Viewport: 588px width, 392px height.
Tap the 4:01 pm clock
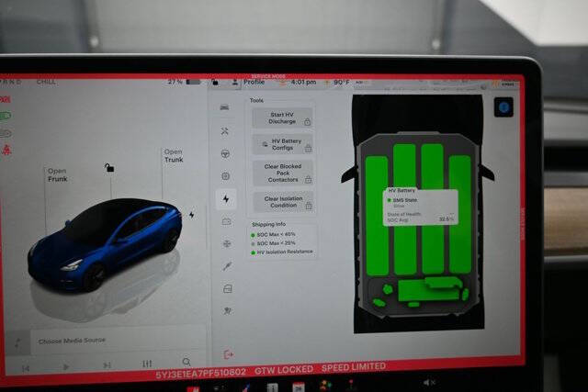click(303, 82)
